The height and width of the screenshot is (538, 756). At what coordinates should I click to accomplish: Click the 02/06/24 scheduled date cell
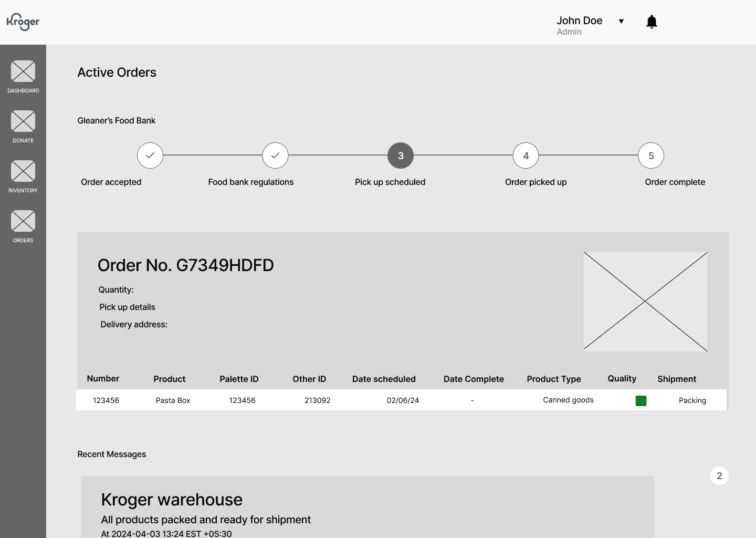pyautogui.click(x=403, y=400)
